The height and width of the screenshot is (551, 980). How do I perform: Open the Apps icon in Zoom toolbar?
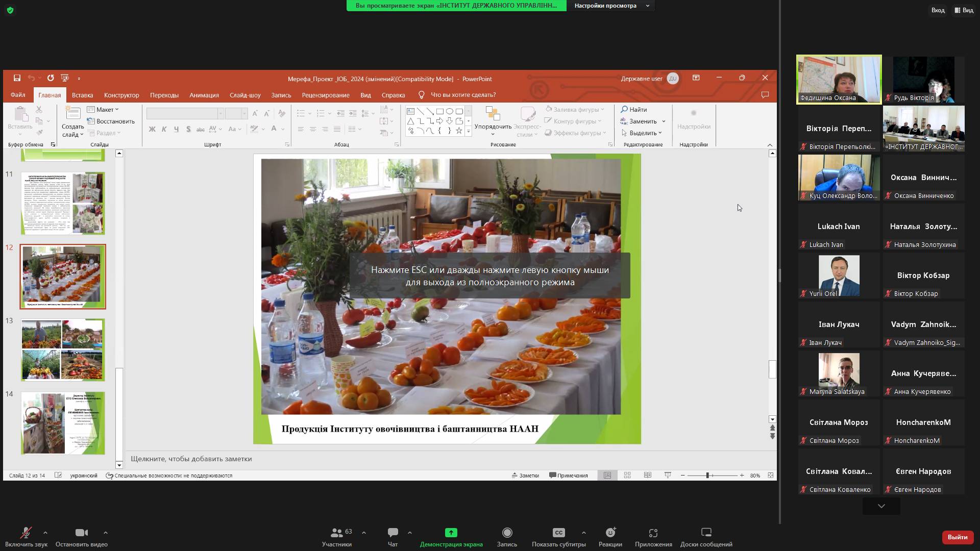(x=653, y=533)
